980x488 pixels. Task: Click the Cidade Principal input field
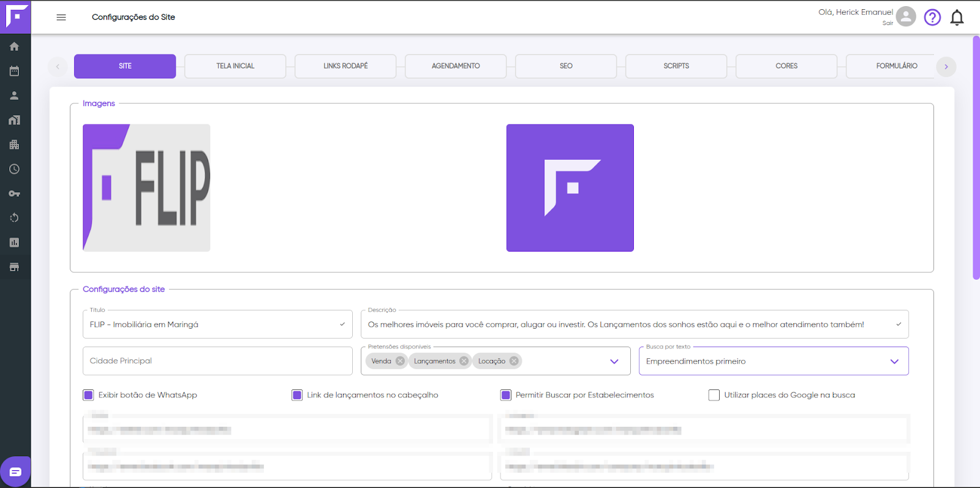coord(217,361)
